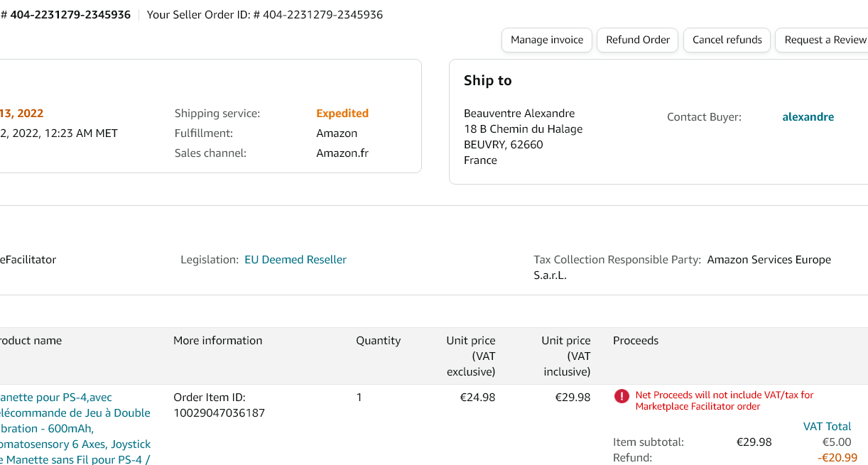Click the Seller Order ID value
This screenshot has height=465, width=868.
click(322, 14)
